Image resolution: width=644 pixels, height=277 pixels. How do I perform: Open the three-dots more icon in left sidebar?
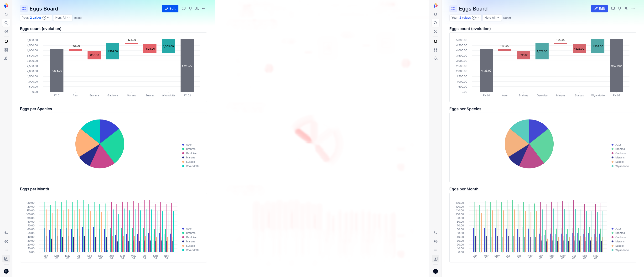click(x=6, y=250)
